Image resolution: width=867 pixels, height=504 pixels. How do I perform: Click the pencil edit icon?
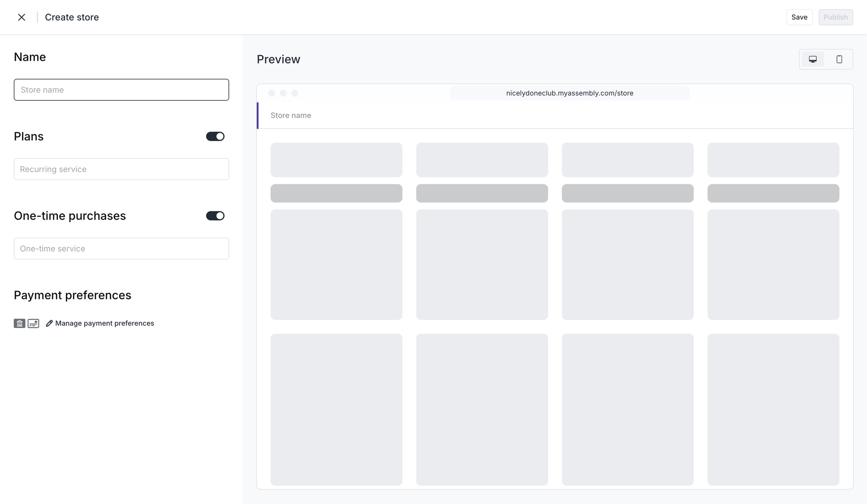click(x=49, y=323)
